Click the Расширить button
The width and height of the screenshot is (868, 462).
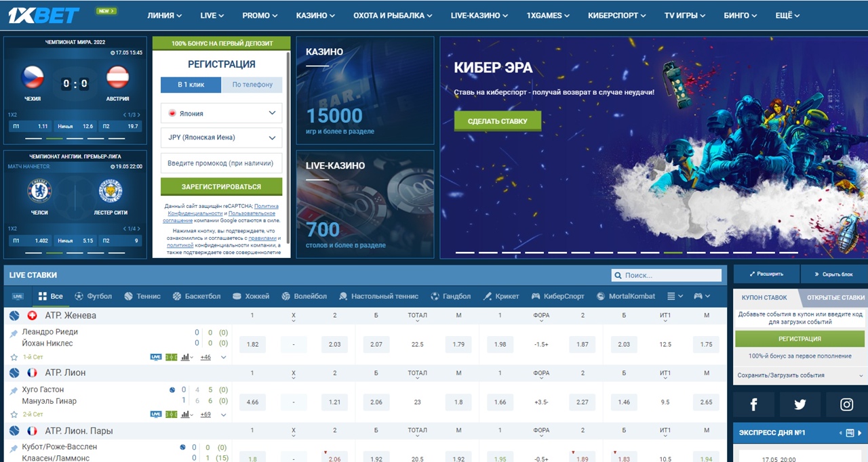point(766,274)
